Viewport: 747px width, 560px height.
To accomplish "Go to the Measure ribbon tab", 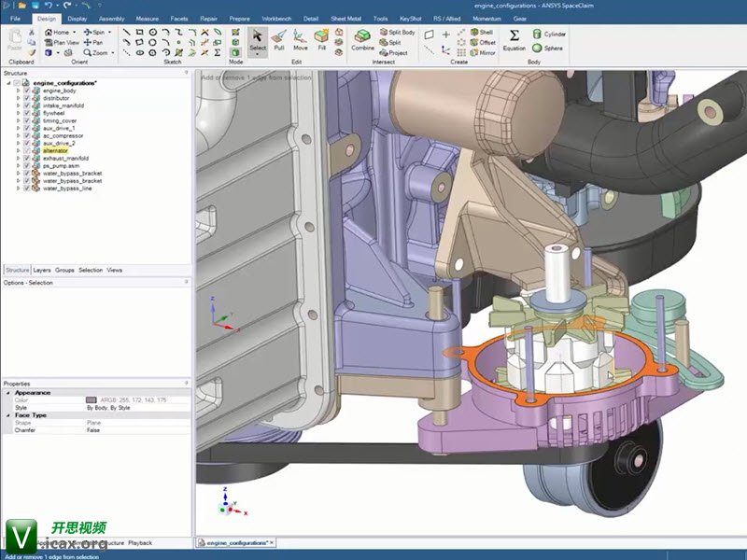I will [148, 19].
